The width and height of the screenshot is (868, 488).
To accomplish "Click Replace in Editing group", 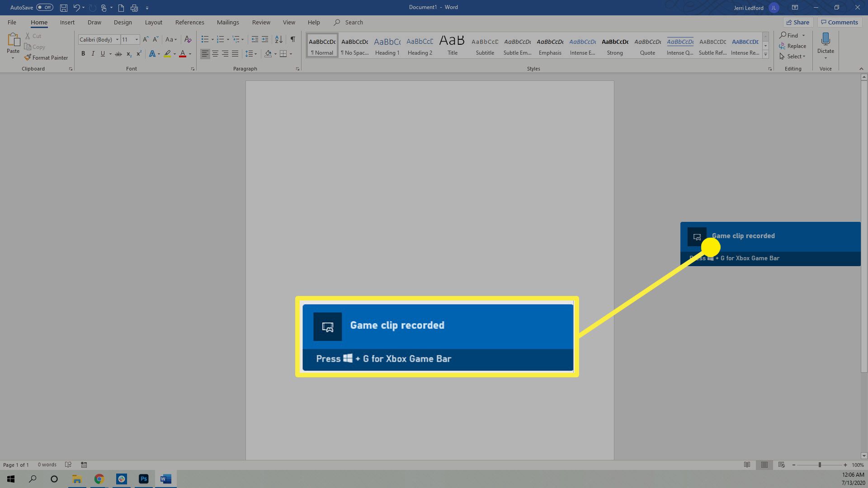I will [x=793, y=46].
